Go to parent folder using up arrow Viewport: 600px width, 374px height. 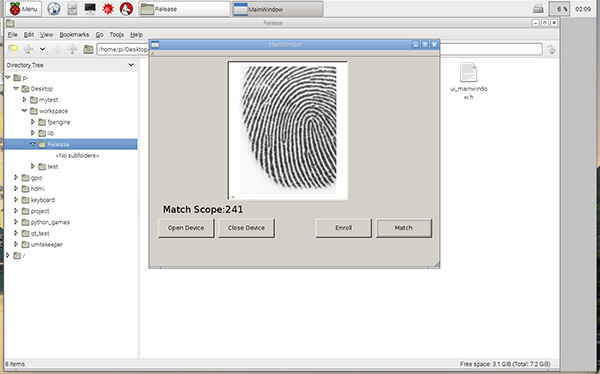(x=72, y=49)
